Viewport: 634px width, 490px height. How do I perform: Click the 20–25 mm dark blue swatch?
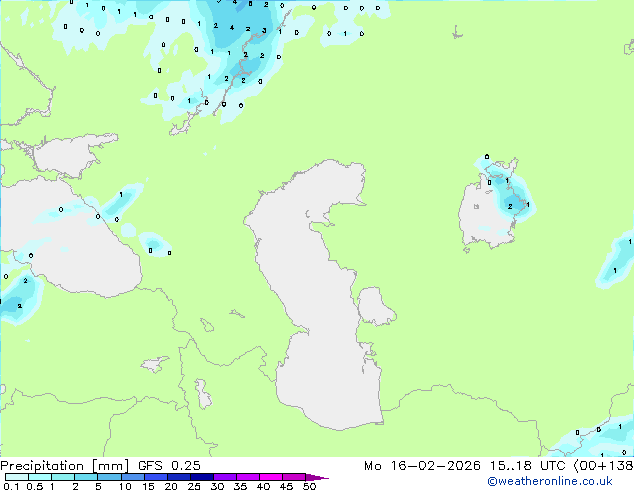[178, 477]
